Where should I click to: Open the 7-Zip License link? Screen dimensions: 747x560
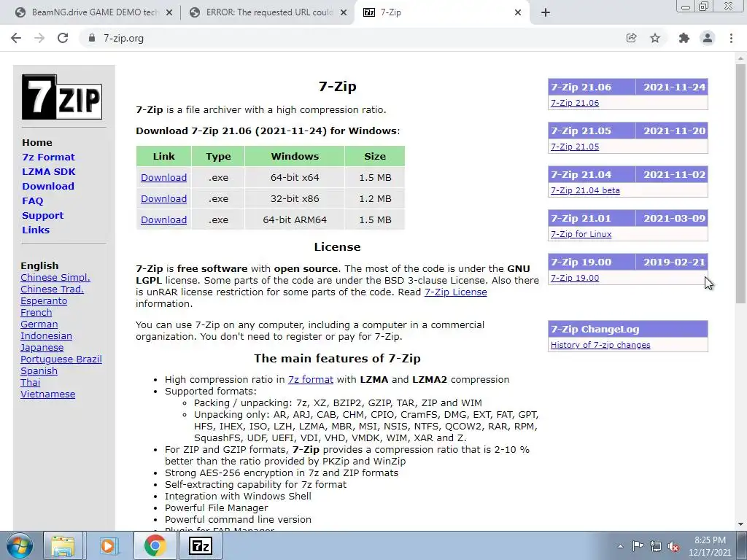pos(455,292)
